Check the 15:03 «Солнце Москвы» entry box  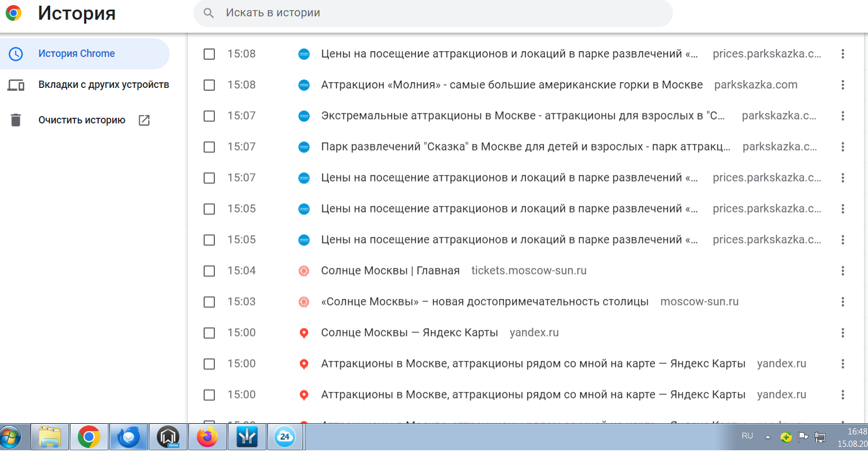[x=209, y=302]
